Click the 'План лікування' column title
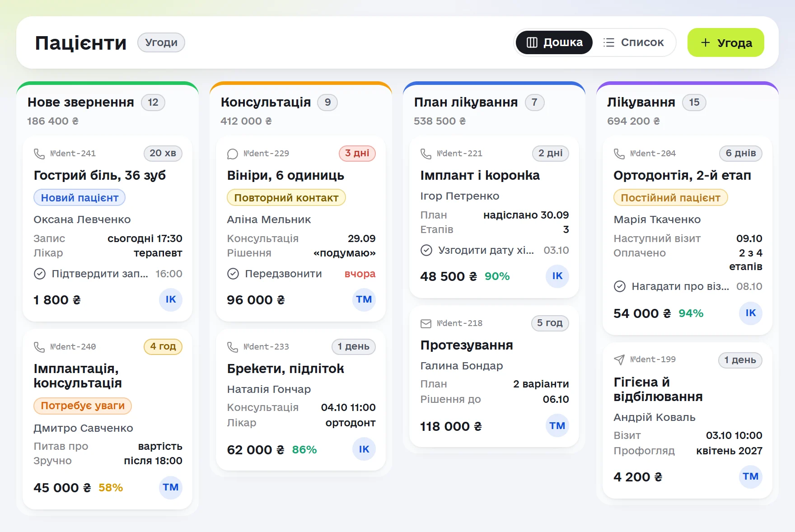The height and width of the screenshot is (532, 795). 466,103
